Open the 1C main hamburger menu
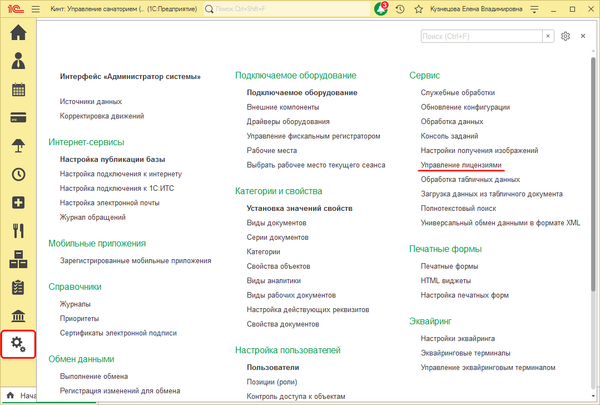This screenshot has height=405, width=600. 36,9
